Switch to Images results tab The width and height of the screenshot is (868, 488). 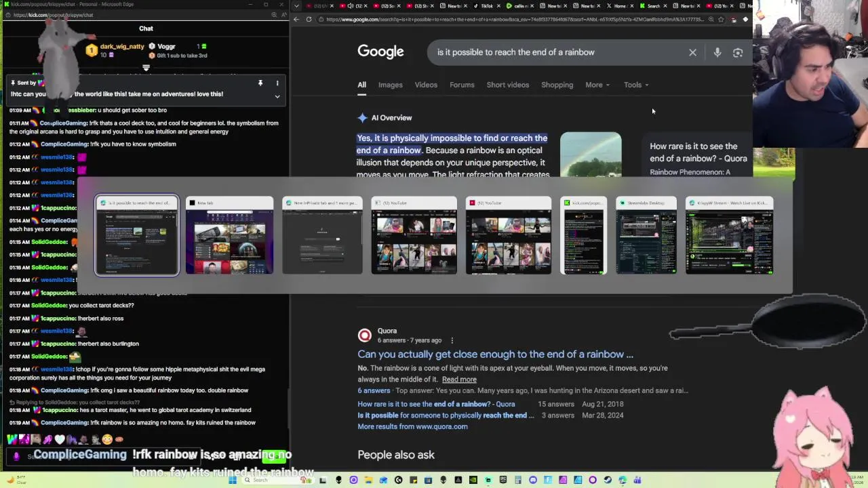point(391,85)
